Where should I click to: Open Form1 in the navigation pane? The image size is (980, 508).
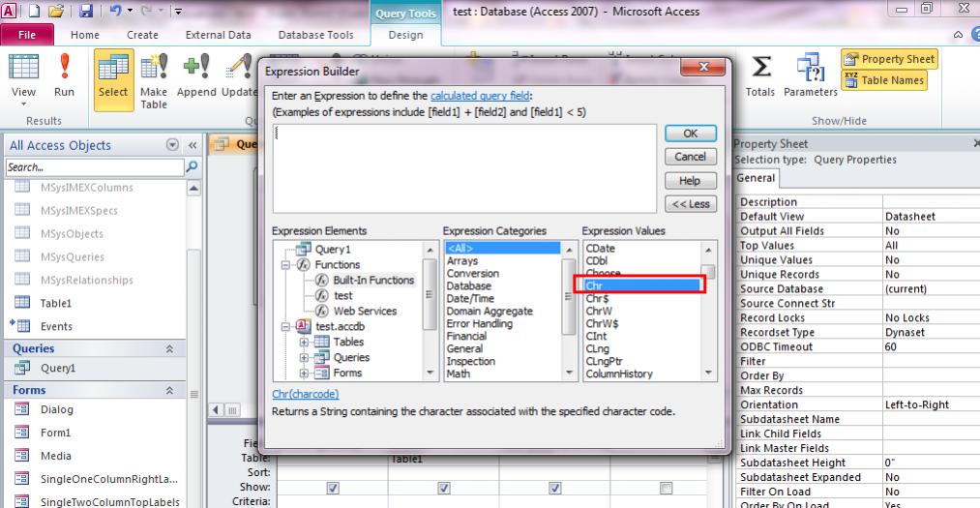pyautogui.click(x=55, y=433)
